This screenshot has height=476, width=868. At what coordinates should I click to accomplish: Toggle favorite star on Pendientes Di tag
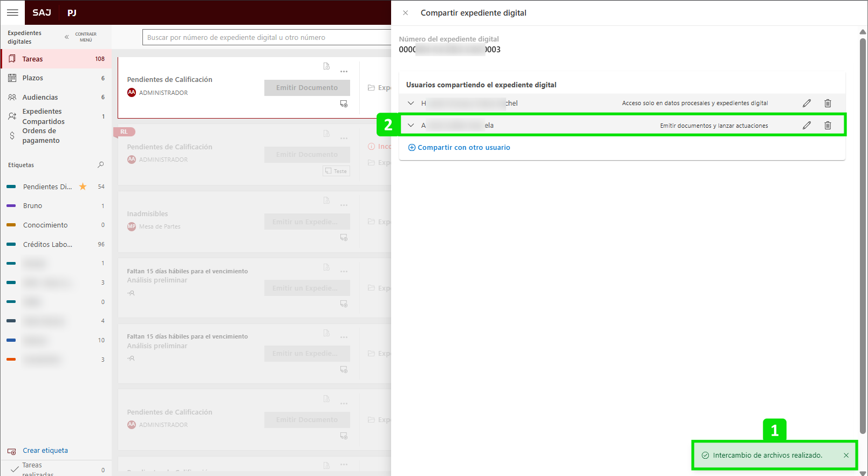coord(83,187)
